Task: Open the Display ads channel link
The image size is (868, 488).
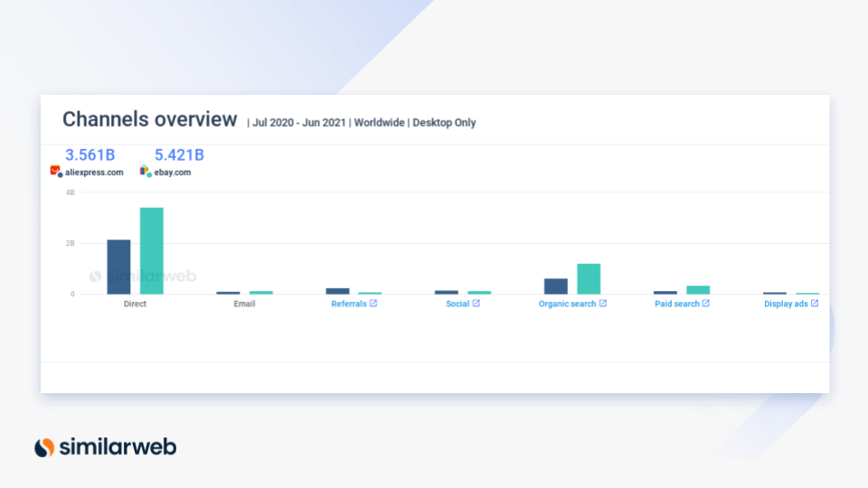Action: click(786, 304)
